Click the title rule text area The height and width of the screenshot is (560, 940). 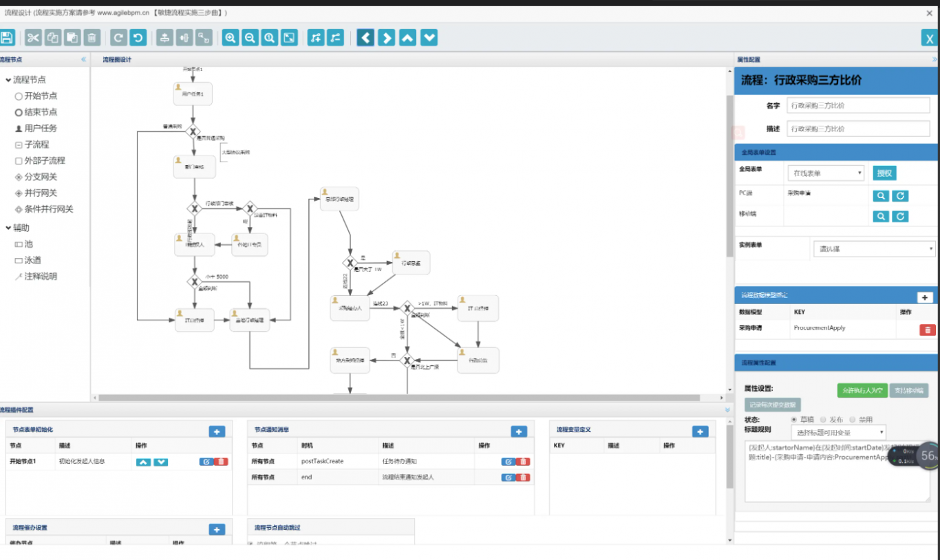click(837, 472)
